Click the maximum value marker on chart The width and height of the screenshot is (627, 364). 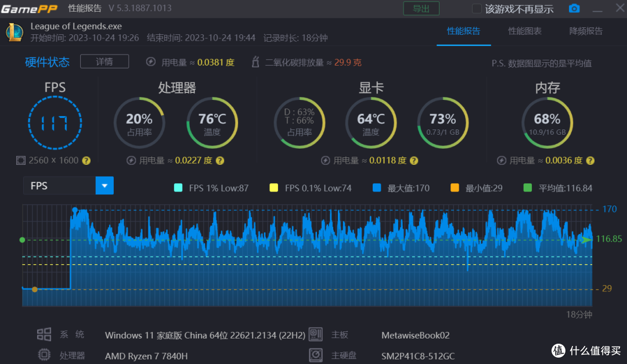tap(75, 210)
